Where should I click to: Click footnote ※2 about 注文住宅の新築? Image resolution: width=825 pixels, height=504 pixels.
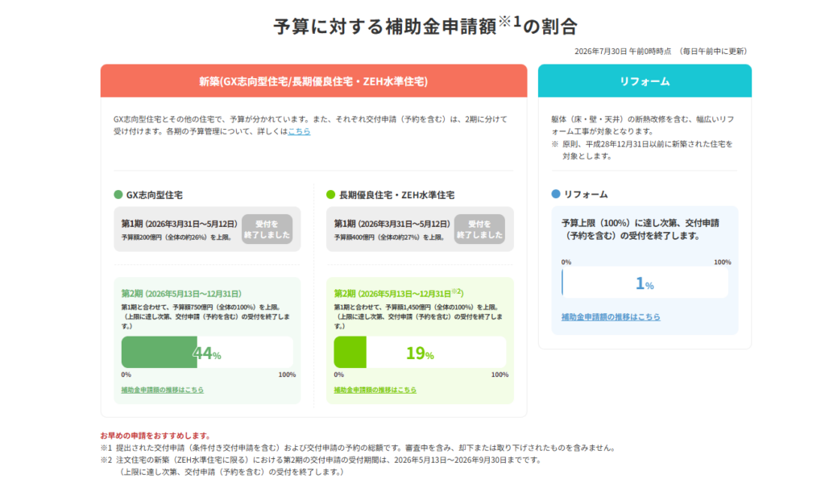(x=321, y=465)
